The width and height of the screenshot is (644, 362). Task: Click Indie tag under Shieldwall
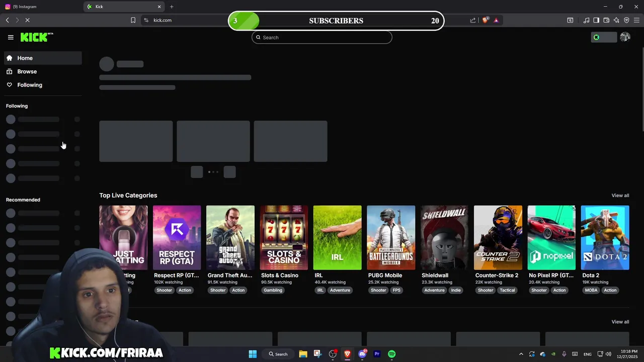coord(456,290)
